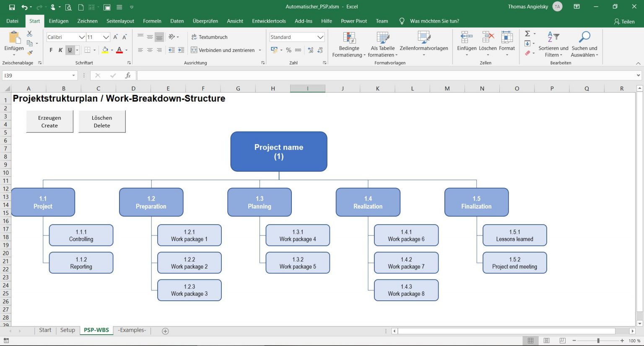This screenshot has width=644, height=346.
Task: Open the font color dropdown arrow
Action: 126,50
